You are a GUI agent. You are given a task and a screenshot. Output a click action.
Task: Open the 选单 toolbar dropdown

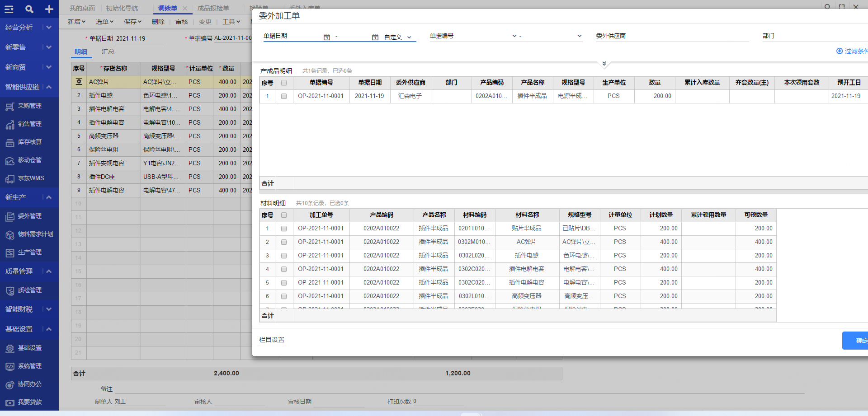[104, 22]
